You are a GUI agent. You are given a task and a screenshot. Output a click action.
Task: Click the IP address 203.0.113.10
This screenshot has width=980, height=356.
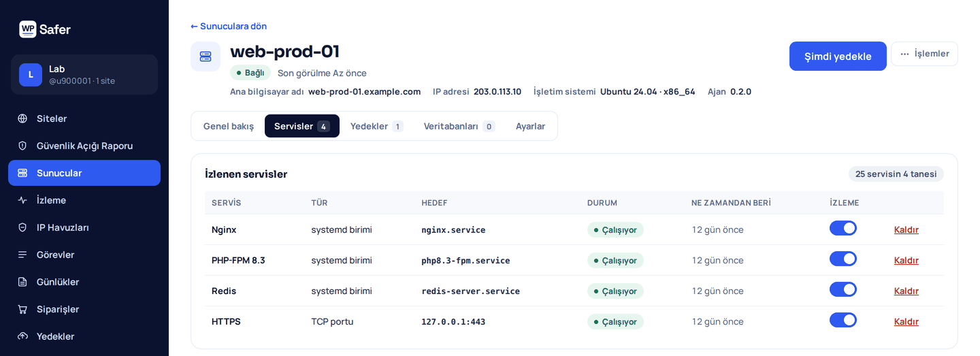497,91
